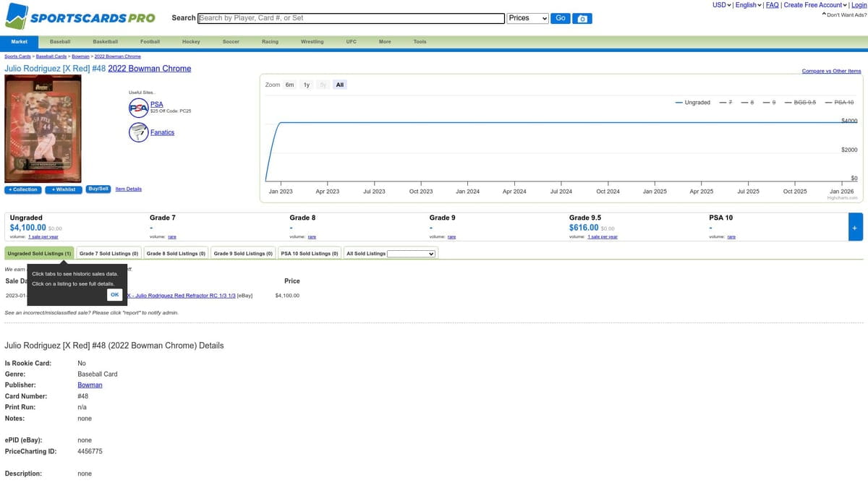The image size is (868, 488).
Task: Click the PSA logo icon
Action: 138,108
